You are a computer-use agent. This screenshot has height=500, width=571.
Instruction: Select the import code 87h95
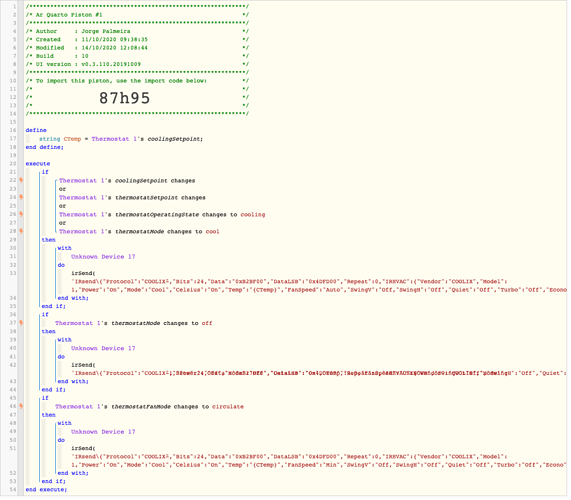[x=125, y=98]
